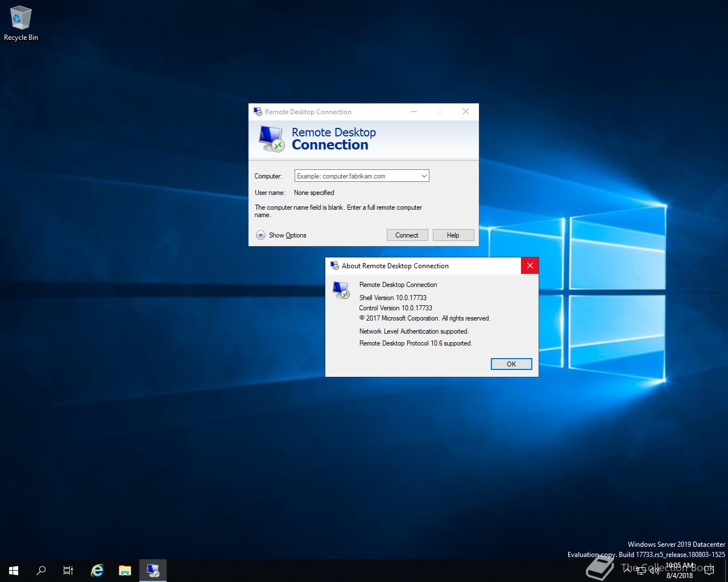
Task: Click the '2017 Microsoft Corporation' copyright text
Action: (425, 318)
